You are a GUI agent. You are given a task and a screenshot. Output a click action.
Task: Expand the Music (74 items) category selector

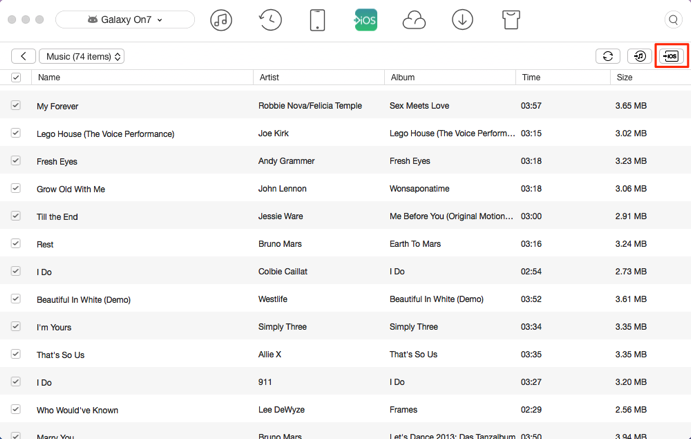(82, 56)
